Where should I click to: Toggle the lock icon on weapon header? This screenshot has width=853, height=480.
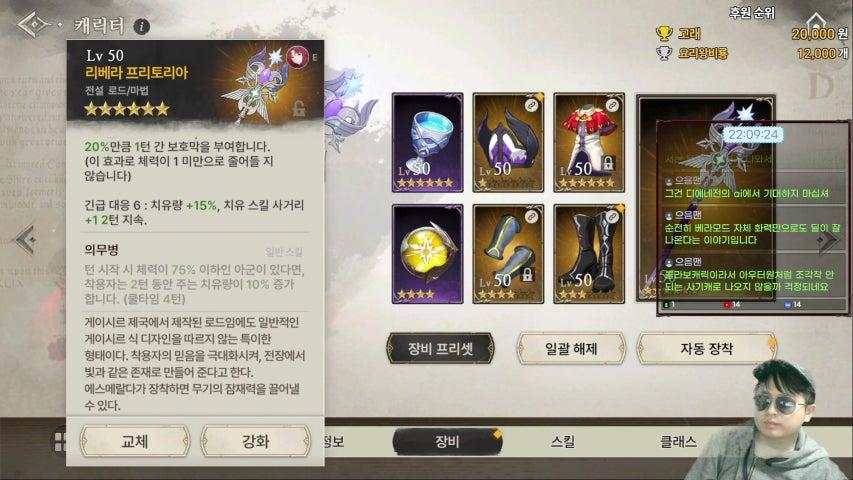[x=299, y=108]
